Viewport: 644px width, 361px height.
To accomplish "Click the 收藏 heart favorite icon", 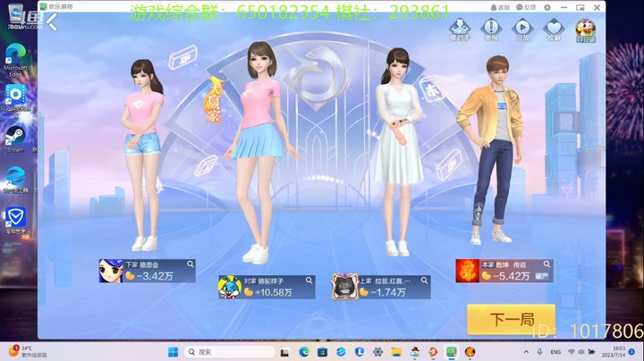I will 554,29.
